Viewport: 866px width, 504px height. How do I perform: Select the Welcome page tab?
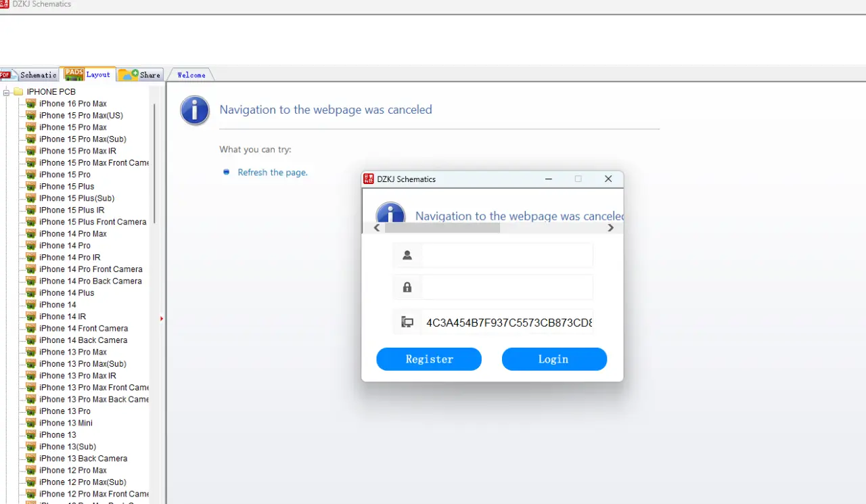[191, 75]
